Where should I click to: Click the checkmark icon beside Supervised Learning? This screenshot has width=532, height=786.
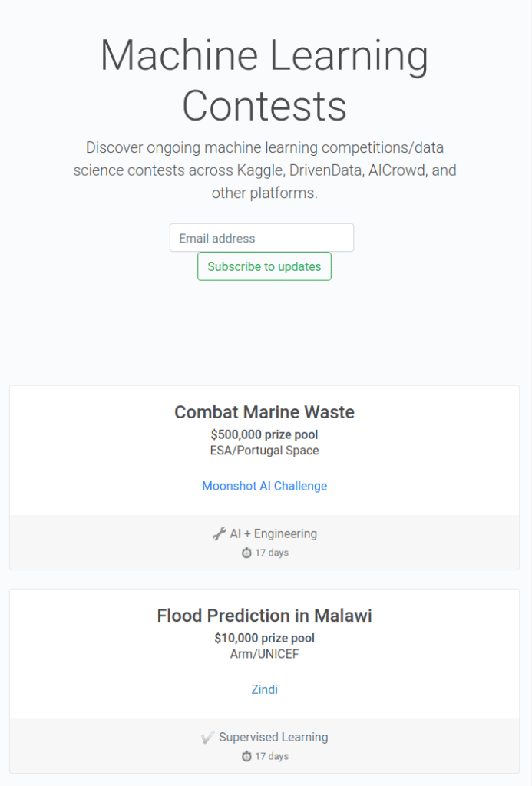pos(207,737)
